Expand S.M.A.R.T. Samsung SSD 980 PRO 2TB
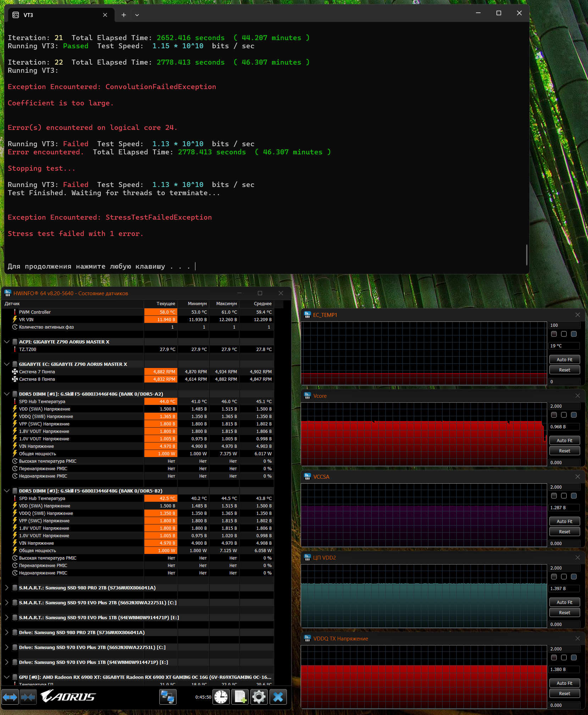The image size is (588, 715). (x=7, y=588)
